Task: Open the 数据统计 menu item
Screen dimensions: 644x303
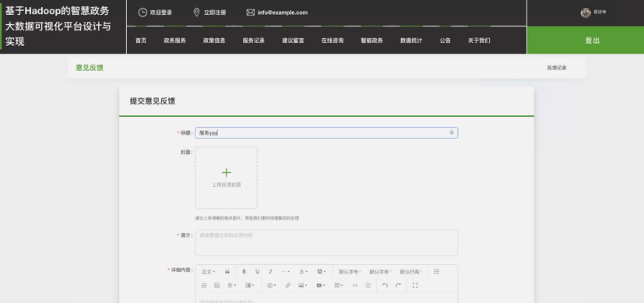Action: point(411,41)
